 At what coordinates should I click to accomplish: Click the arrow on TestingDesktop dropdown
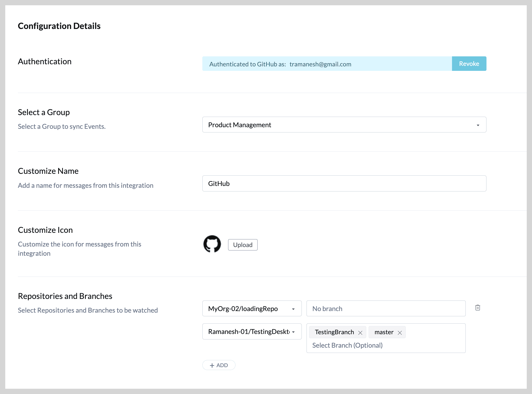[x=293, y=332]
